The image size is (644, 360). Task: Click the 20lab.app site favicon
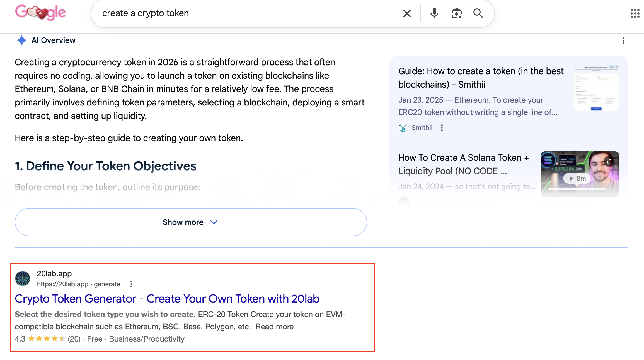click(23, 279)
